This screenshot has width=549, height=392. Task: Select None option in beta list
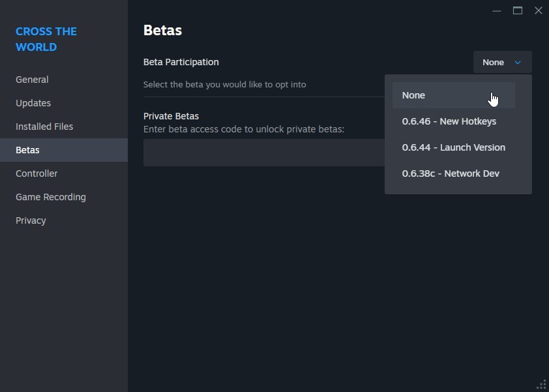point(453,95)
